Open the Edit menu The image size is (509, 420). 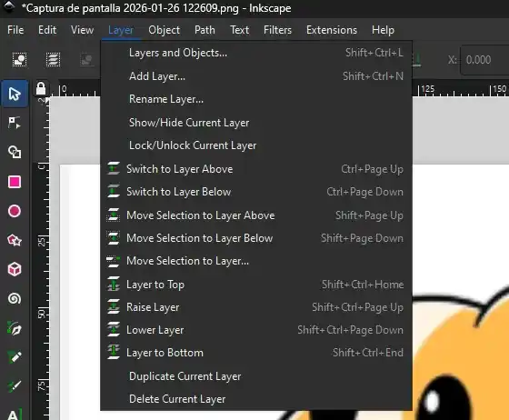coord(47,30)
